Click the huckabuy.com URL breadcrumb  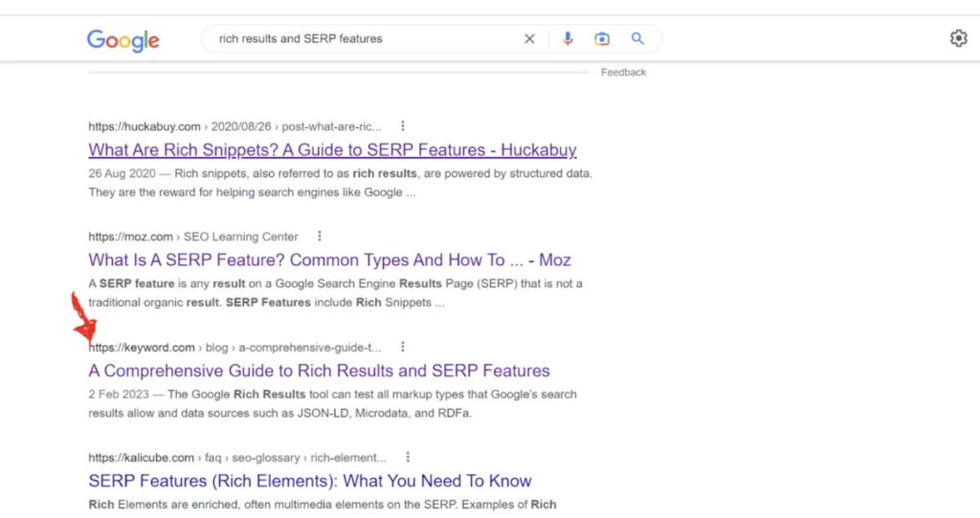point(234,126)
